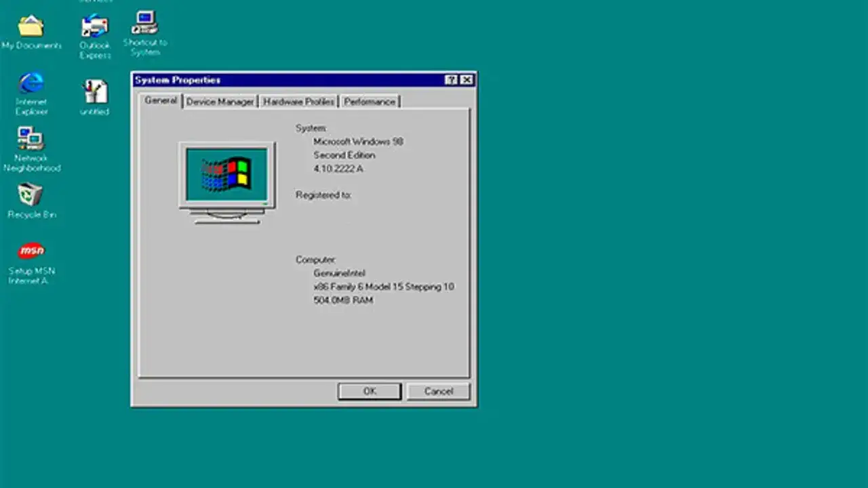Click the 'Second Edition' text
Image resolution: width=868 pixels, height=488 pixels.
pyautogui.click(x=344, y=155)
